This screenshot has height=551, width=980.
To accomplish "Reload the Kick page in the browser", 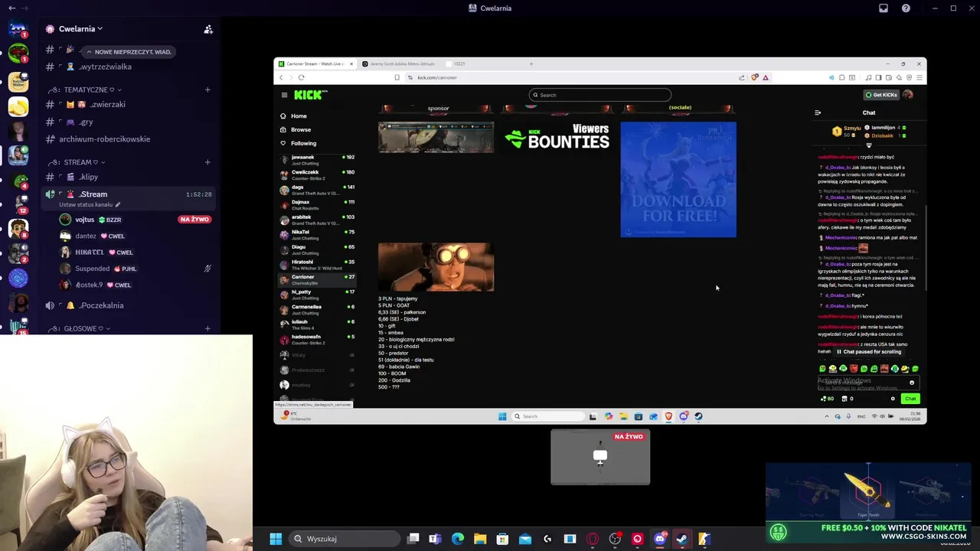I will (x=301, y=77).
